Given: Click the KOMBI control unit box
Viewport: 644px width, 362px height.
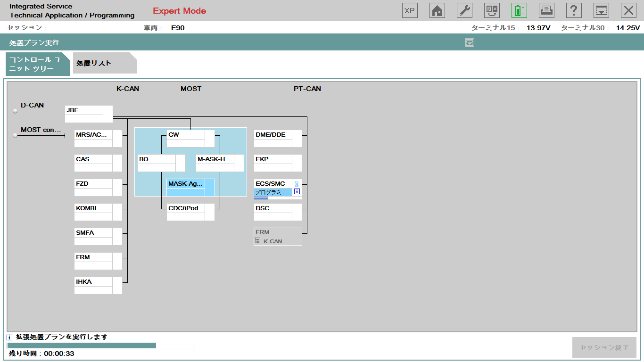Looking at the screenshot, I should click(93, 208).
